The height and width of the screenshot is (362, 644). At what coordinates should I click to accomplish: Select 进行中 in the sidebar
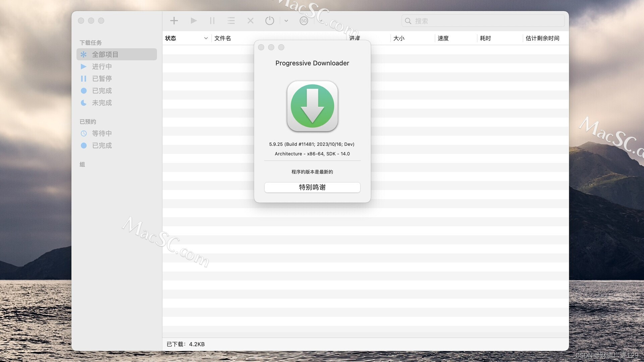(117, 66)
